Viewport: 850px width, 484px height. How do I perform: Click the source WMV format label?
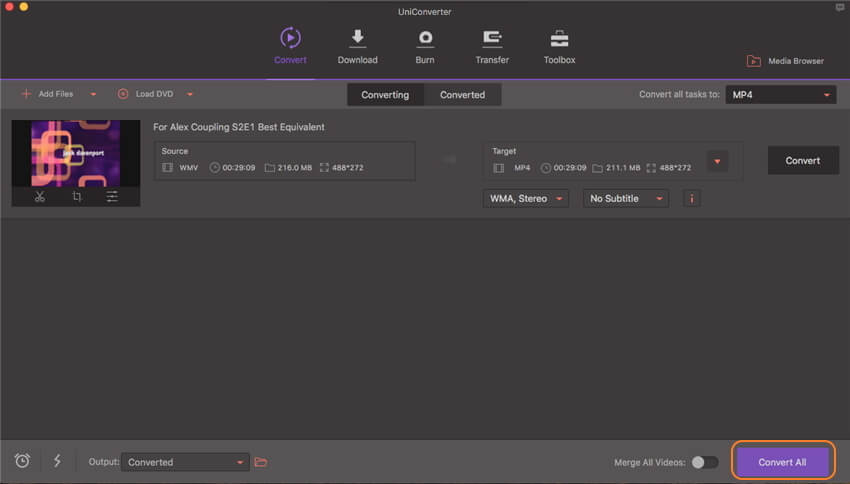tap(189, 167)
